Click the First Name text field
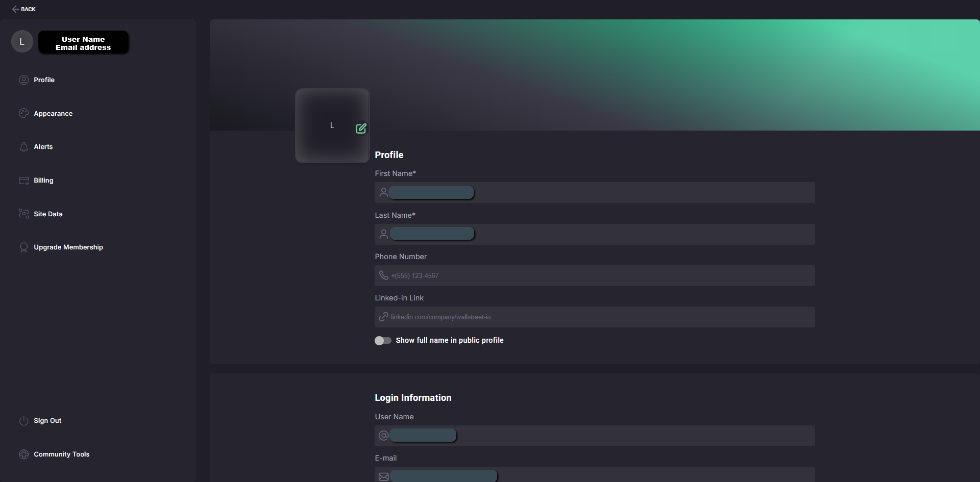The image size is (980, 482). (595, 193)
